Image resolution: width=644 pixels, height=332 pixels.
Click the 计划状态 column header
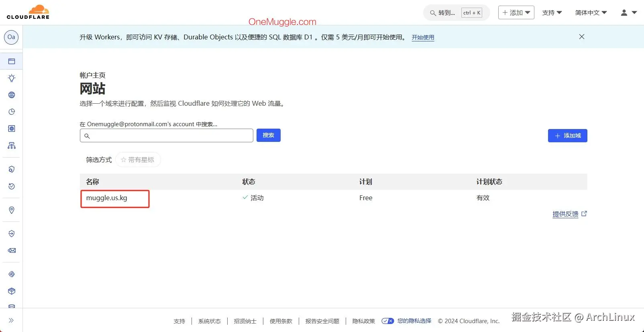pyautogui.click(x=489, y=182)
